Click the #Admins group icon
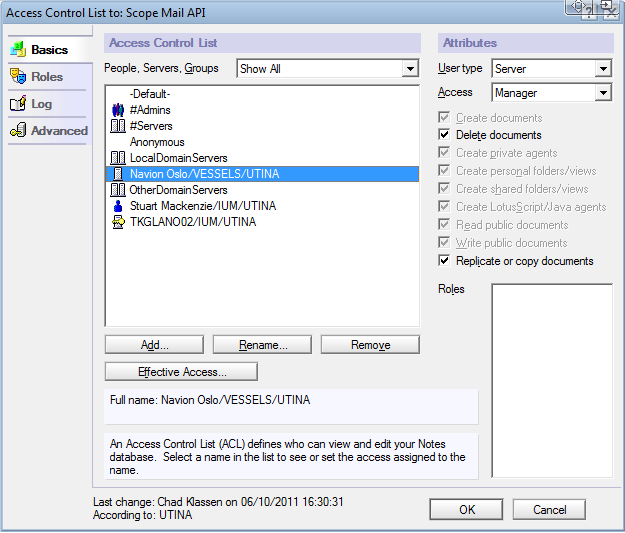 118,110
